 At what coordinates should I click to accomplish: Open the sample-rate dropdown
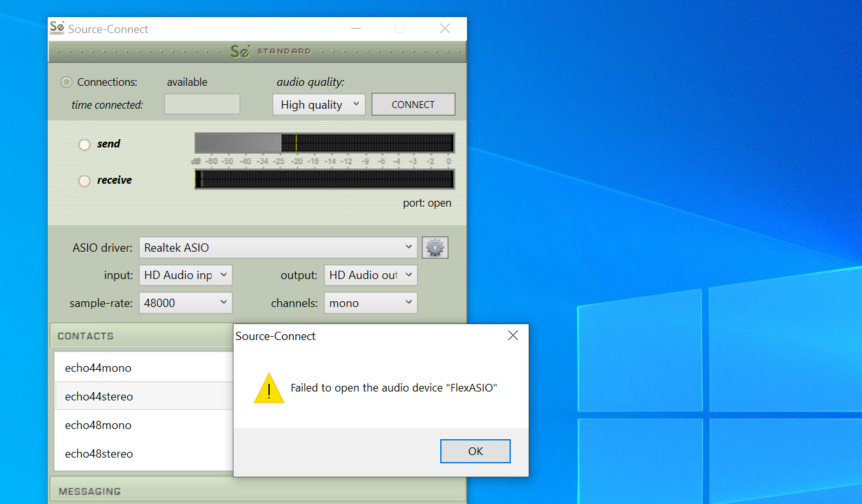[x=186, y=303]
